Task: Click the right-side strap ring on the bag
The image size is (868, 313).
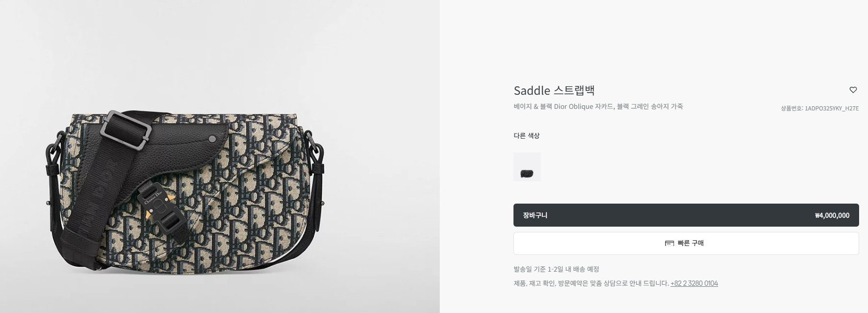Action: pyautogui.click(x=315, y=150)
